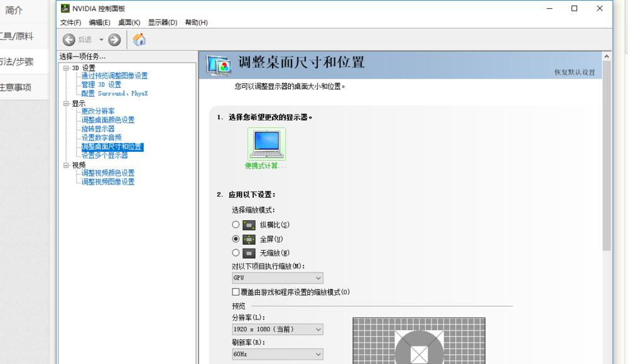
Task: Click 工具/原料 in background page sidebar
Action: pyautogui.click(x=16, y=36)
